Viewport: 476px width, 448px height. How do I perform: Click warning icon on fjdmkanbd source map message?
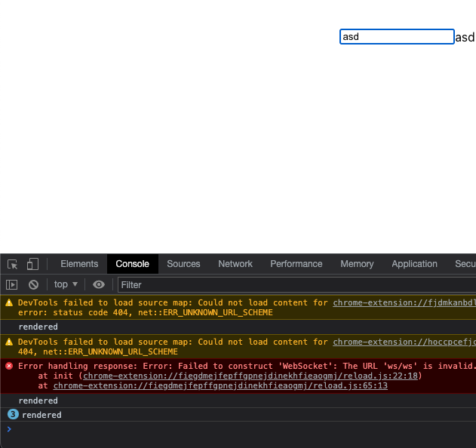9,302
